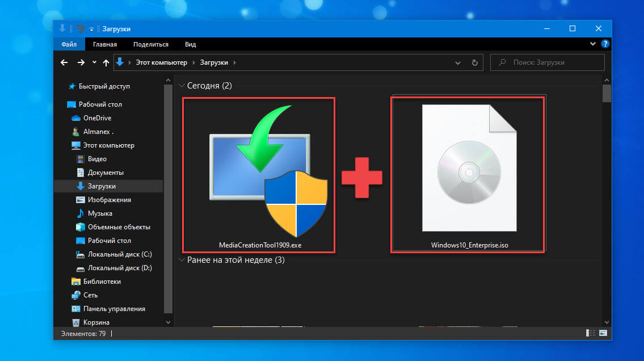The height and width of the screenshot is (361, 644).
Task: Open breadcrumb chevron before Этот компьютер
Action: [x=129, y=63]
